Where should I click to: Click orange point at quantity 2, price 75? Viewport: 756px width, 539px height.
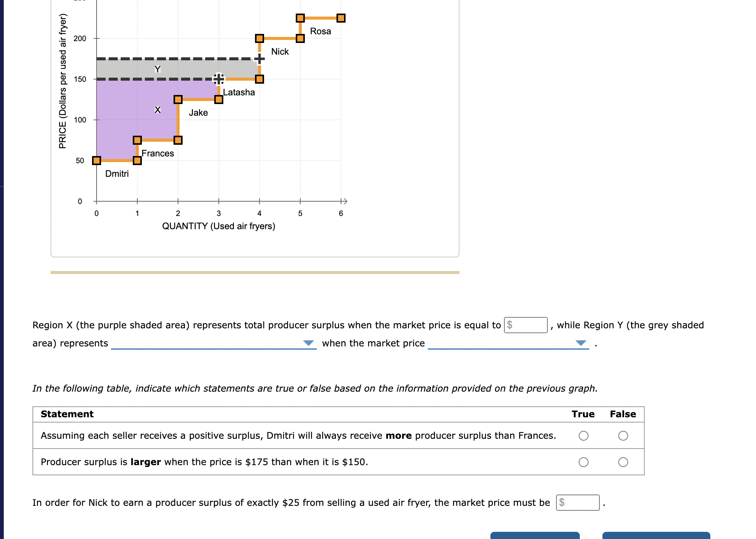point(178,140)
